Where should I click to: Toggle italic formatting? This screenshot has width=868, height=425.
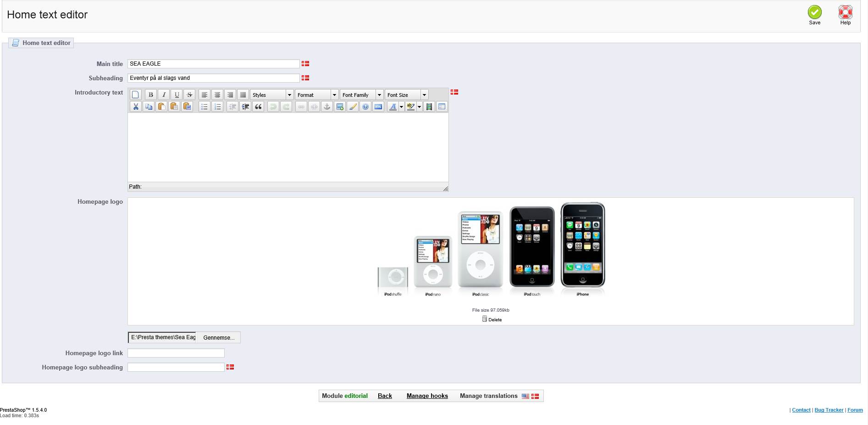click(164, 95)
